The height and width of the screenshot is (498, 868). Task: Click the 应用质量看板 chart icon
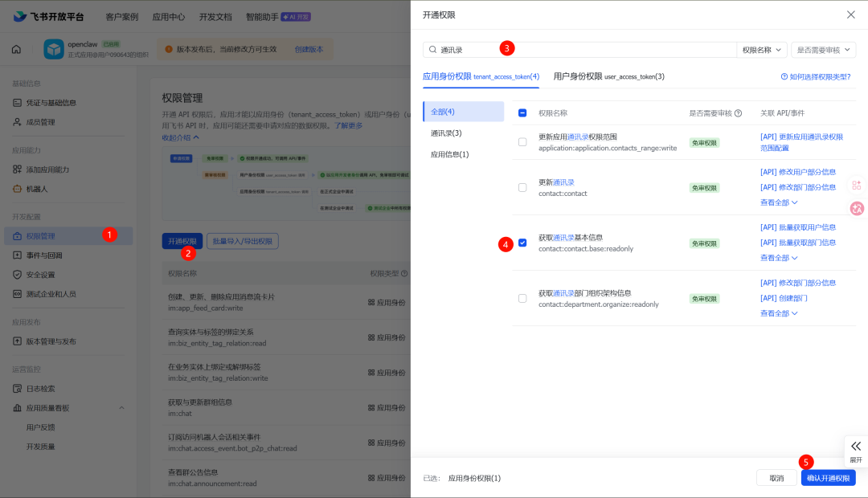[x=17, y=408]
